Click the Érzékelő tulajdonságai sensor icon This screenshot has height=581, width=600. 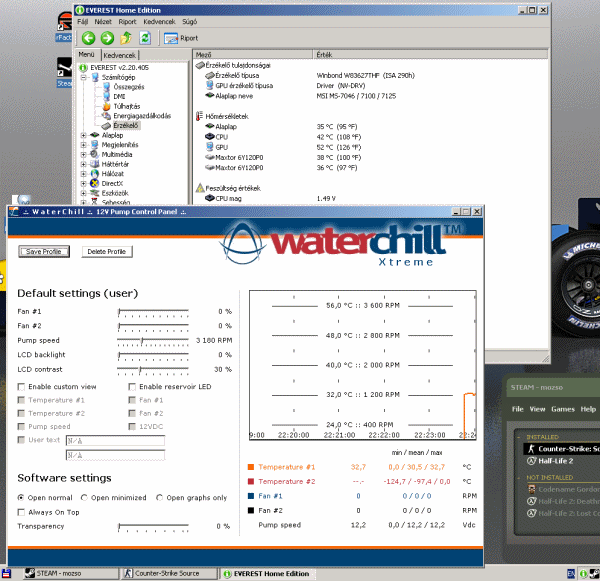(200, 65)
